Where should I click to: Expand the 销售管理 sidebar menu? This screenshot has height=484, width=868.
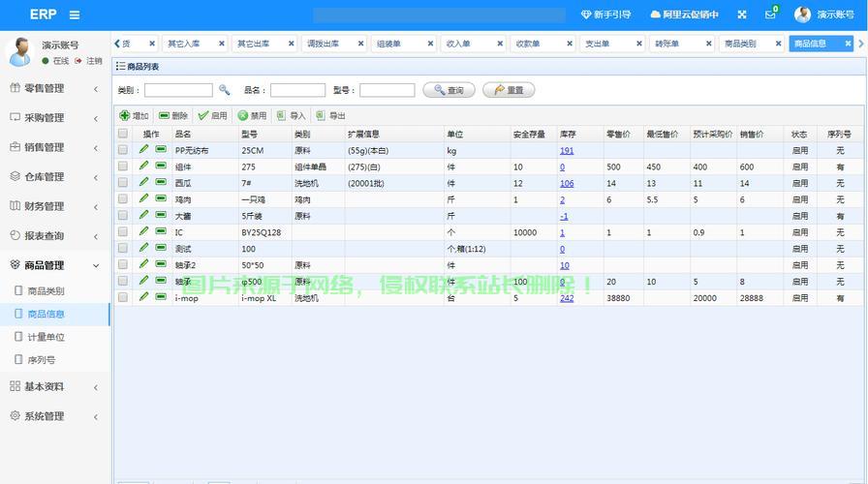point(55,148)
